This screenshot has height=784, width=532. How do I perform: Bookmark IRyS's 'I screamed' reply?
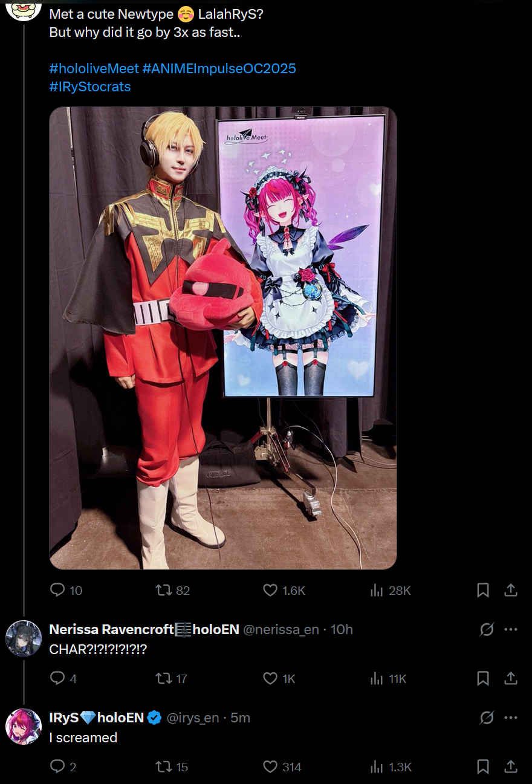click(483, 767)
